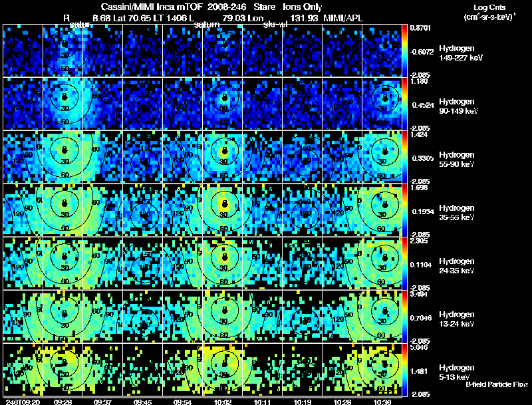Click the colorbar value '2.305'
Image resolution: width=532 pixels, height=405 pixels.
419,241
